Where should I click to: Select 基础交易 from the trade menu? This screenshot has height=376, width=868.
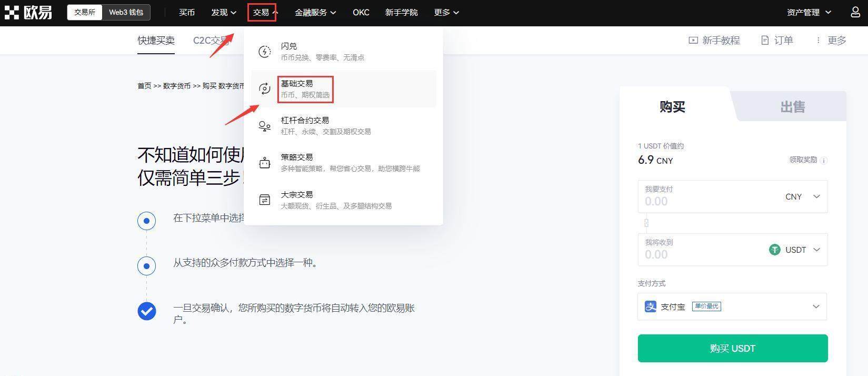(x=344, y=88)
